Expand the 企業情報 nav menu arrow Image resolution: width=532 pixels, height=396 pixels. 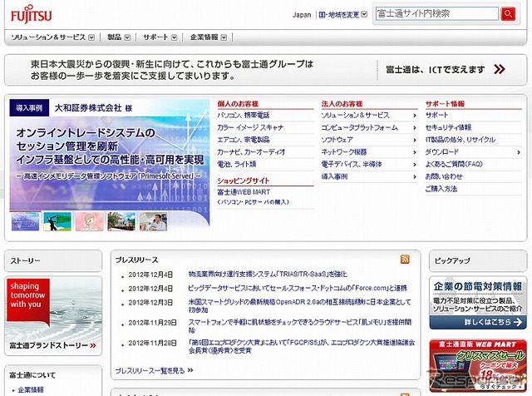pyautogui.click(x=224, y=37)
